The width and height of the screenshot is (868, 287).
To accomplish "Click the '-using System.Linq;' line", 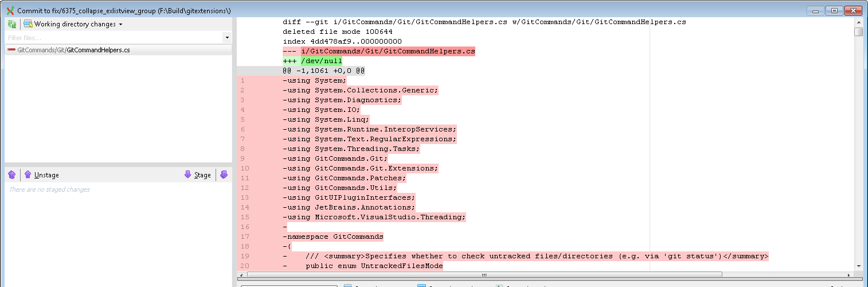I will [x=326, y=119].
